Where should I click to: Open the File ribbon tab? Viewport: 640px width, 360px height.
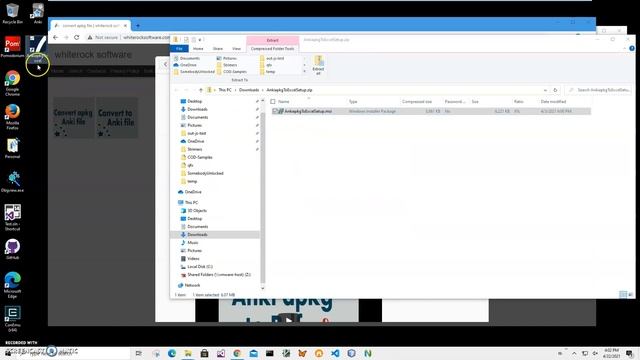179,49
